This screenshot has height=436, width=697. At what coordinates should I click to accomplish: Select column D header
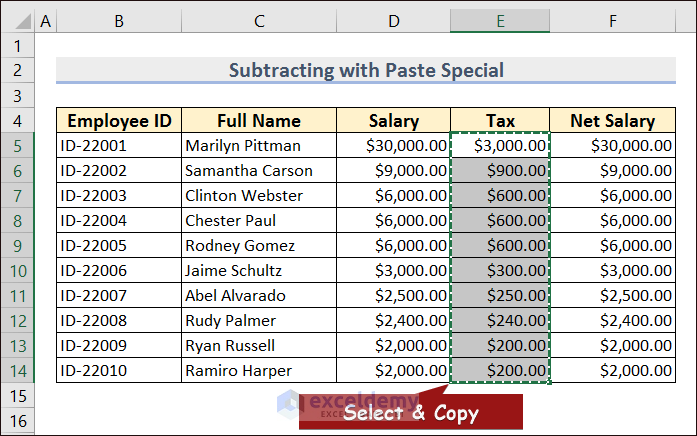coord(393,21)
